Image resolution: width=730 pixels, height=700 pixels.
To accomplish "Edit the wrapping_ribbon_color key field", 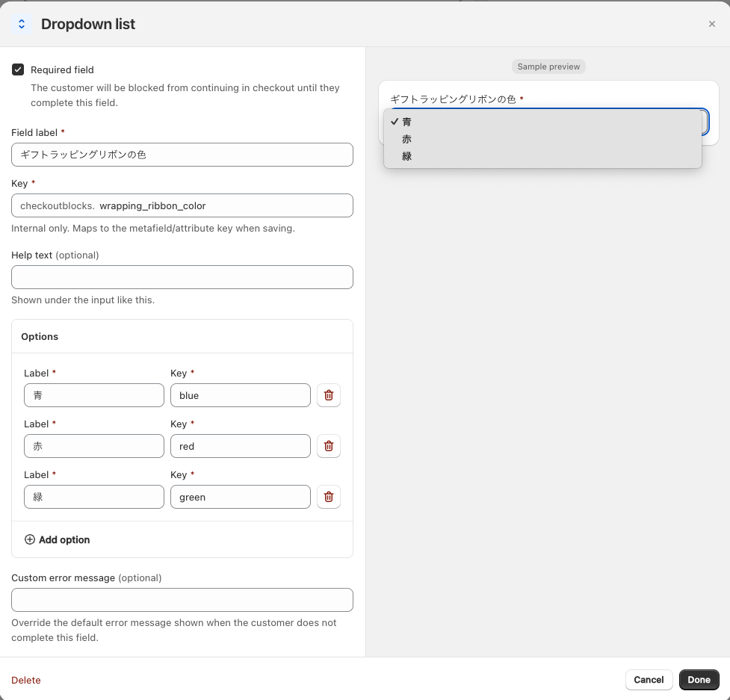I will (223, 205).
